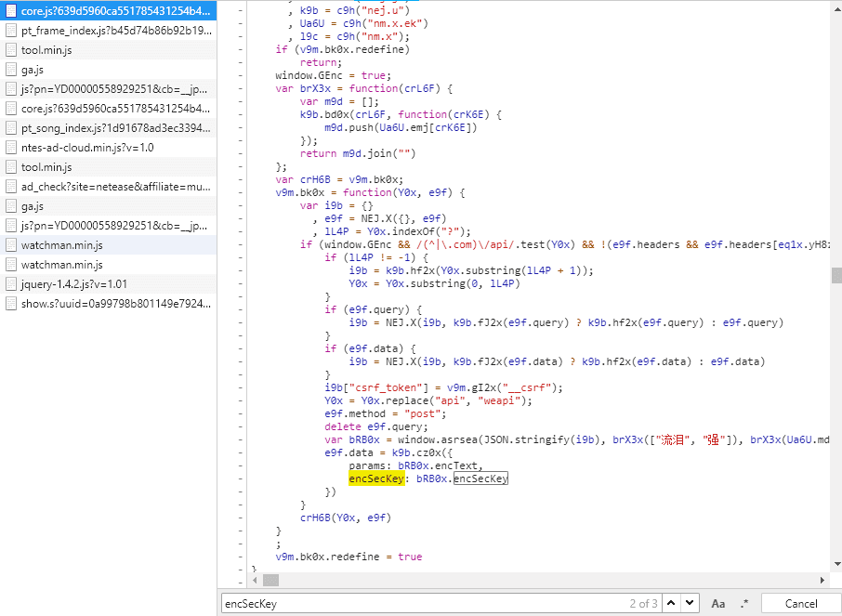Click the ad_check file icon
The image size is (842, 616).
point(11,187)
